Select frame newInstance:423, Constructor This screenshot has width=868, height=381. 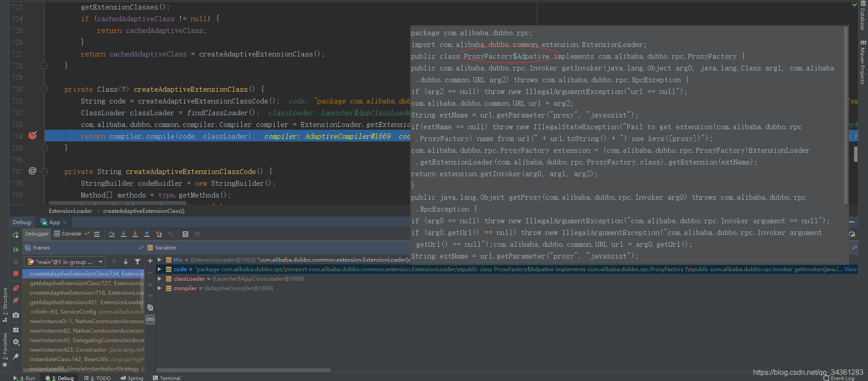(84, 350)
